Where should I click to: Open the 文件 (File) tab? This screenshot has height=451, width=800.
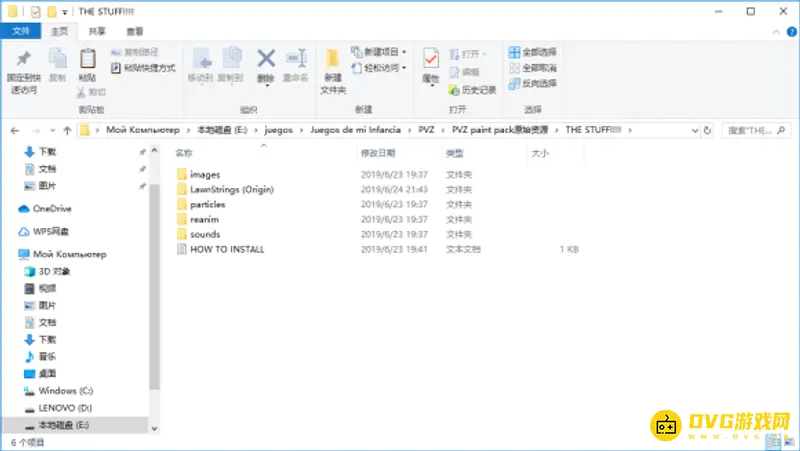click(20, 32)
